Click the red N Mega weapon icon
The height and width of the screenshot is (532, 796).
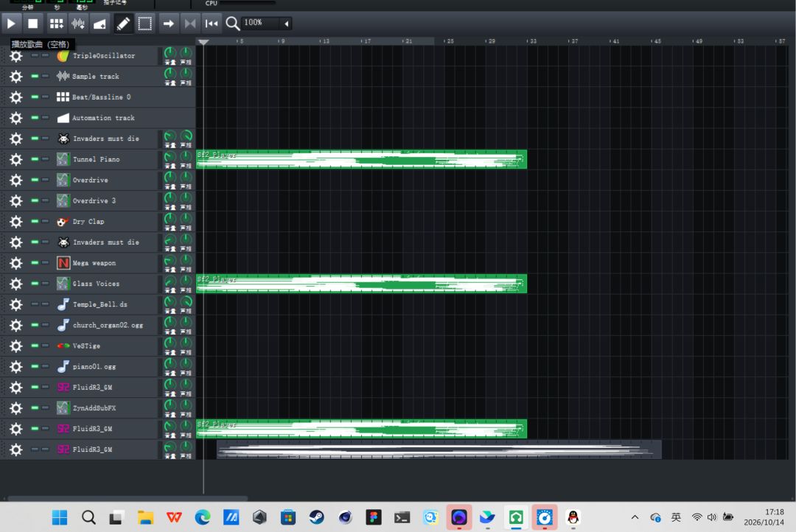(x=63, y=263)
